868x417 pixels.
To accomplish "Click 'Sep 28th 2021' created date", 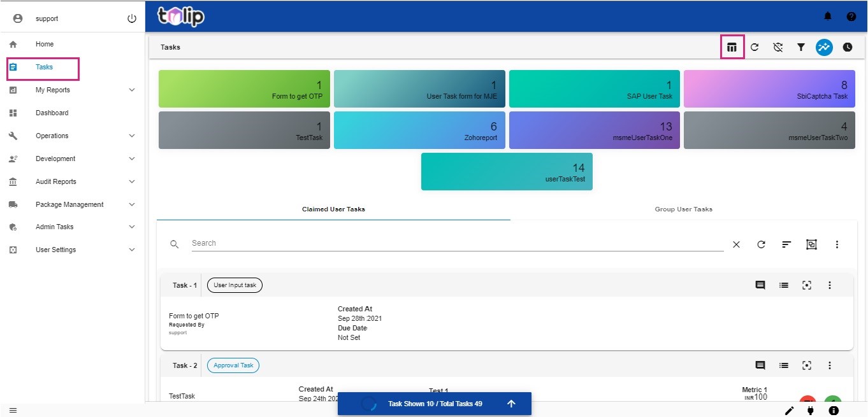I will [360, 318].
